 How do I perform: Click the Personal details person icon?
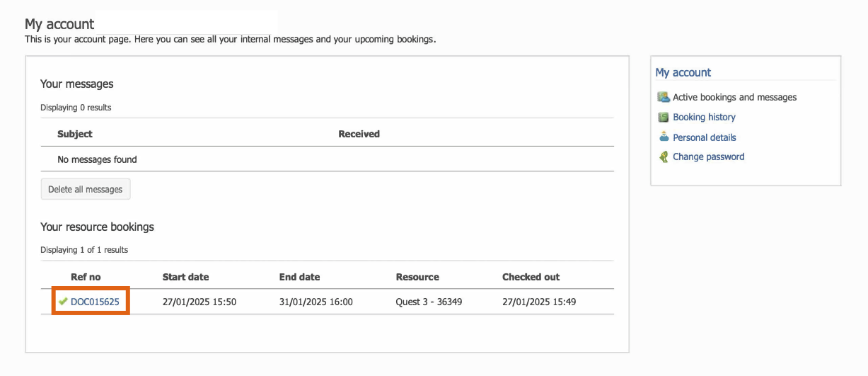click(x=664, y=137)
